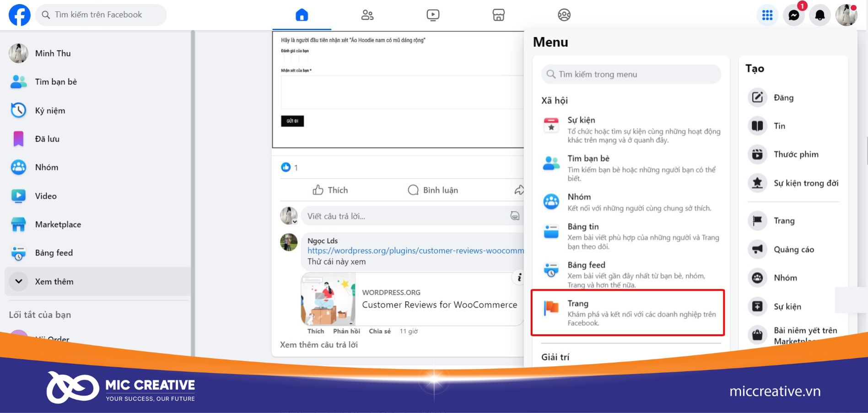Screen dimensions: 868x413
Task: Create a page via "Trang" under Tạo
Action: pyautogui.click(x=793, y=221)
